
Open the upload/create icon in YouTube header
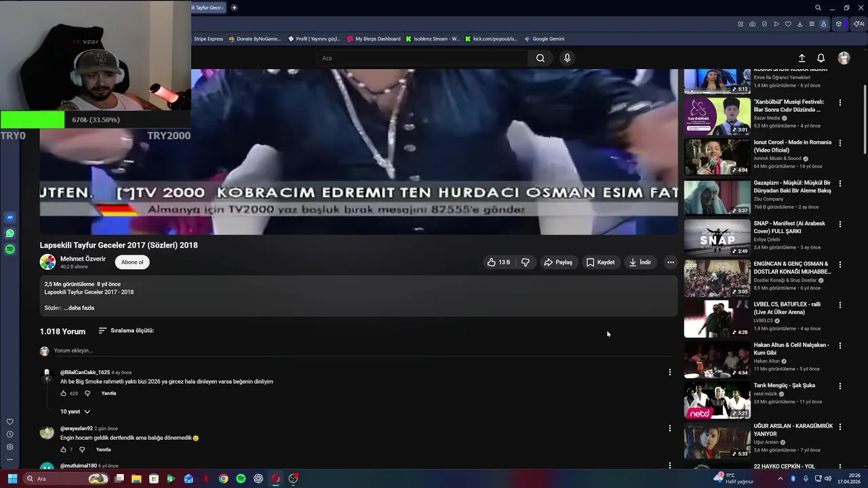[x=802, y=58]
